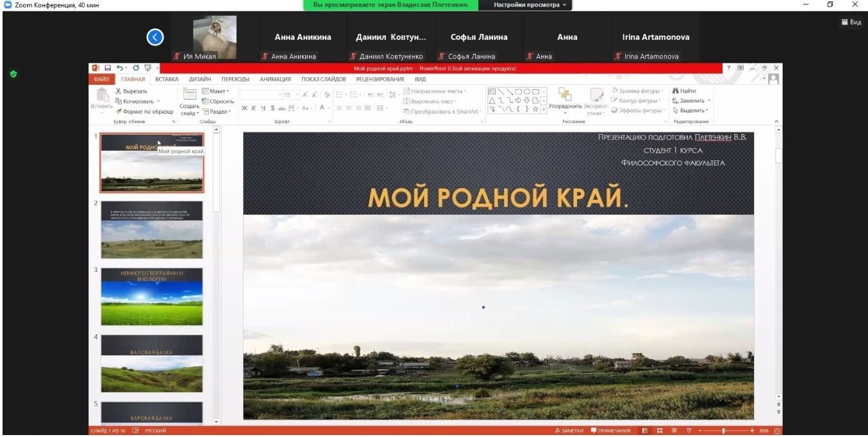The width and height of the screenshot is (868, 437).
Task: Save the presentation with the floppy disk icon
Action: 108,68
